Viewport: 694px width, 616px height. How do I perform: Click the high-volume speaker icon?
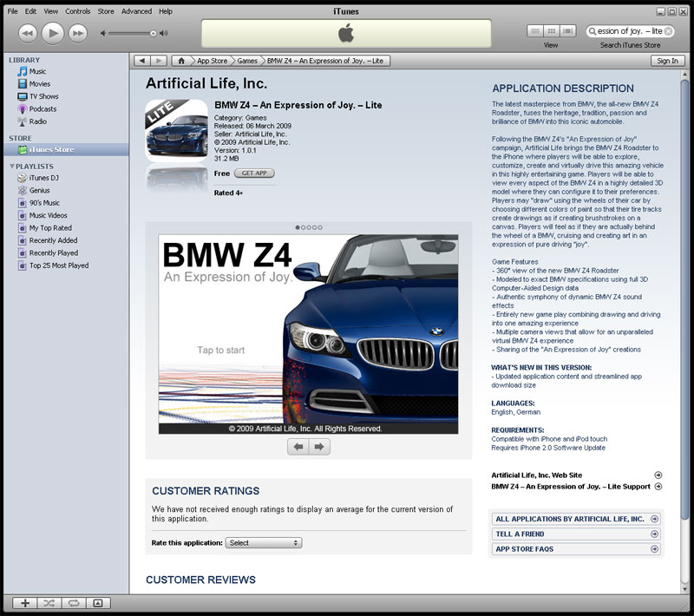pos(164,33)
